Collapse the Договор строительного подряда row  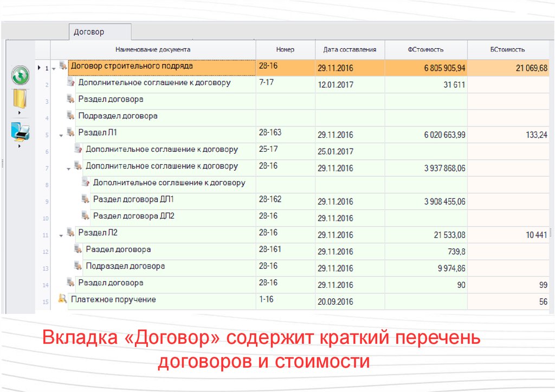click(x=54, y=69)
